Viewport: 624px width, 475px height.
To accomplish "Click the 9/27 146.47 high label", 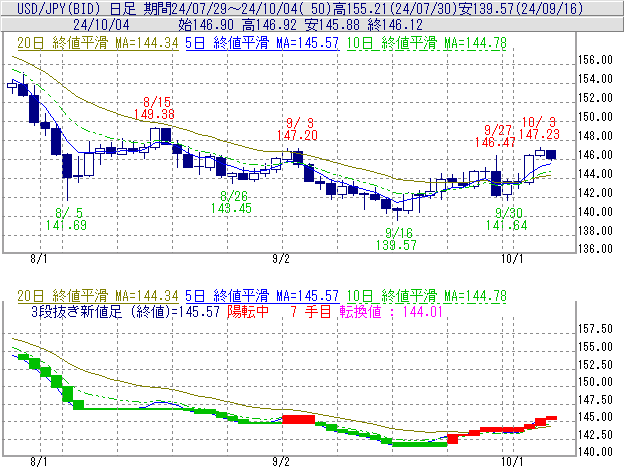I will click(495, 136).
